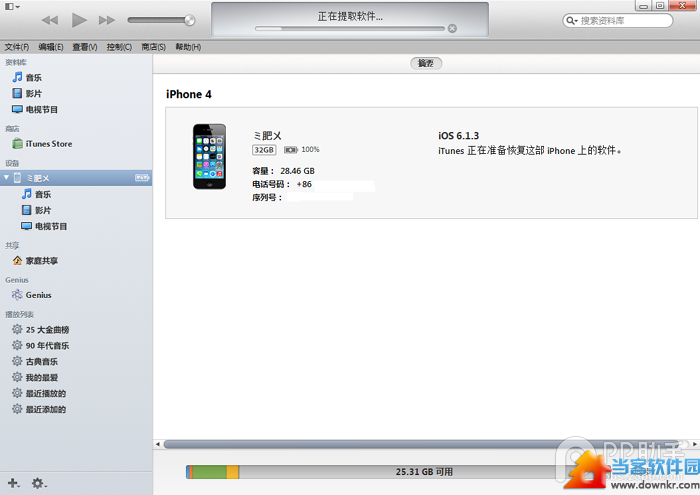Open library 影片 film icon

coord(17,93)
